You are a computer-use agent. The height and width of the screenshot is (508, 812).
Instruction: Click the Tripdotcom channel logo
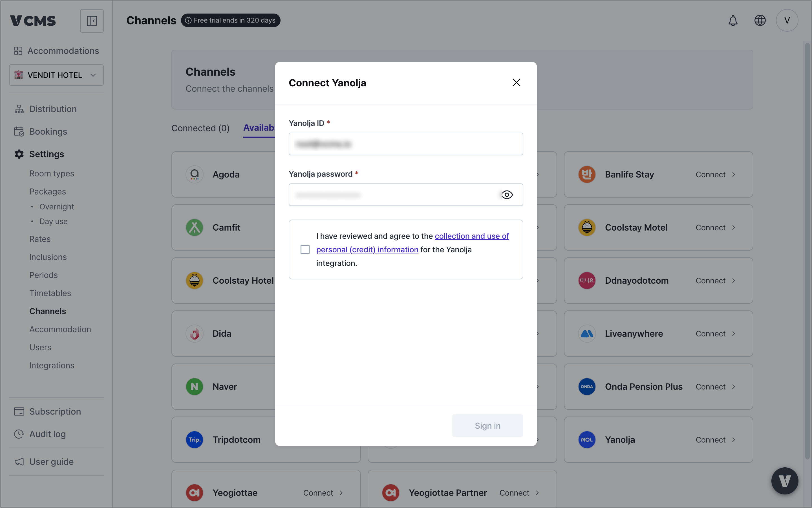195,440
